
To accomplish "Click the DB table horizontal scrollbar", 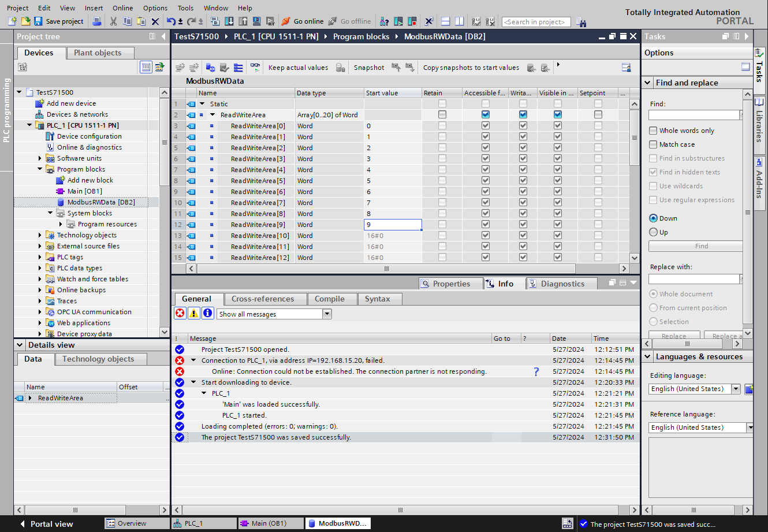I will point(386,269).
